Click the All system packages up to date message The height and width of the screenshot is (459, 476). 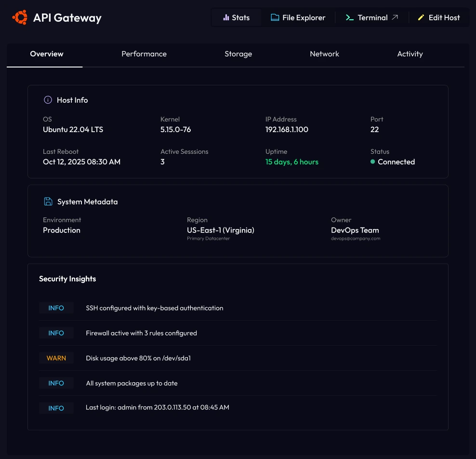point(132,383)
